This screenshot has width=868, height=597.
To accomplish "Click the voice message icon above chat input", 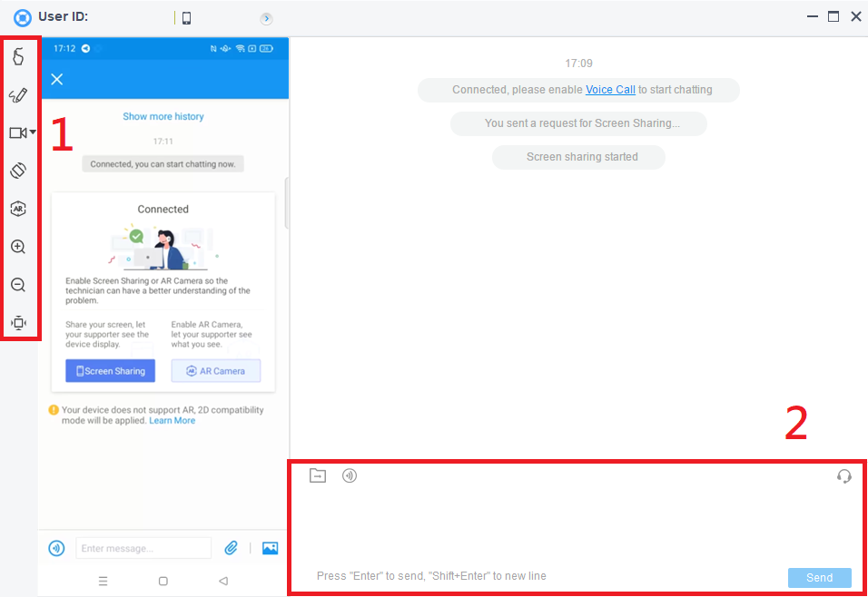I will [x=350, y=475].
